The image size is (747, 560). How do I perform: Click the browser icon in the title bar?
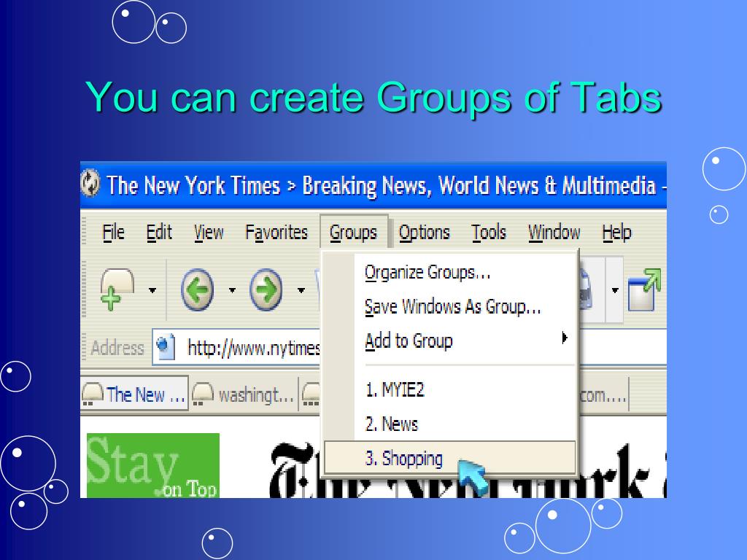(x=90, y=184)
